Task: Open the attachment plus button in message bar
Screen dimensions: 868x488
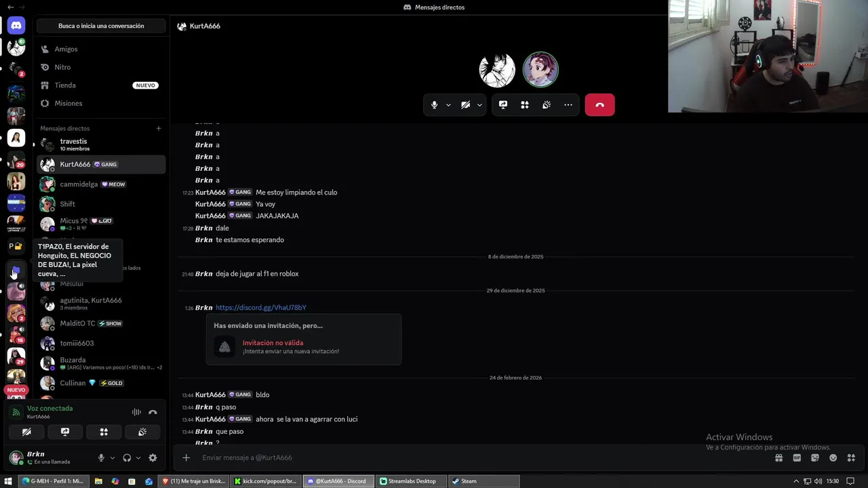Action: [186, 457]
